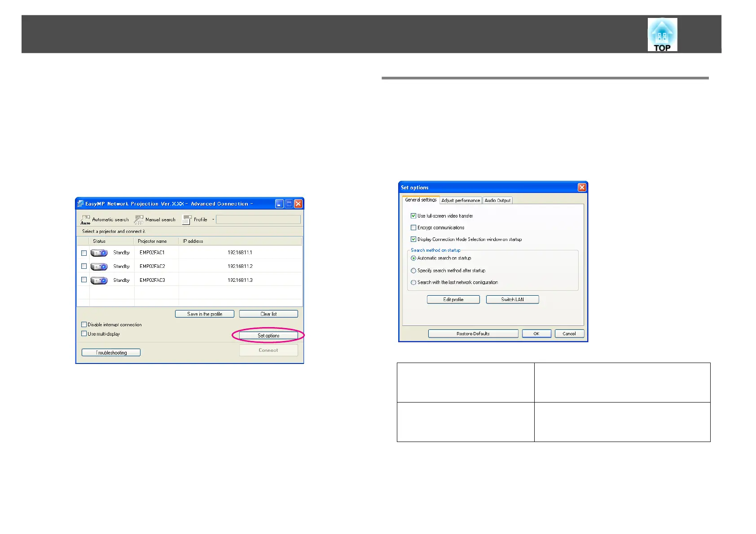The height and width of the screenshot is (534, 756).
Task: Toggle Display Connection Mode Selection window checkbox
Action: 413,239
